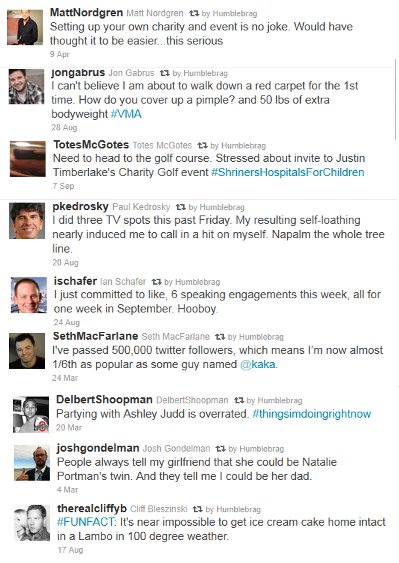Click the retweet icon beside Cliff Bleszinski
Image resolution: width=399 pixels, height=563 pixels.
tap(198, 509)
